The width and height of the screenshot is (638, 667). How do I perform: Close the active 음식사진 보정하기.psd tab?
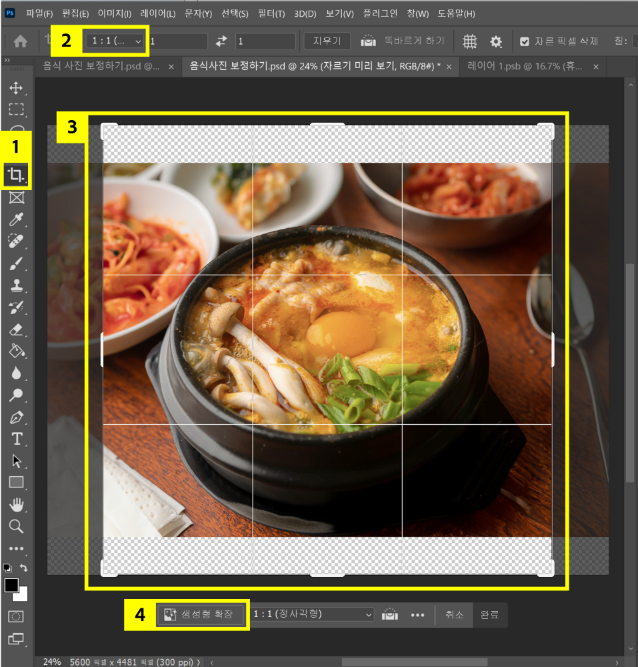pos(449,67)
